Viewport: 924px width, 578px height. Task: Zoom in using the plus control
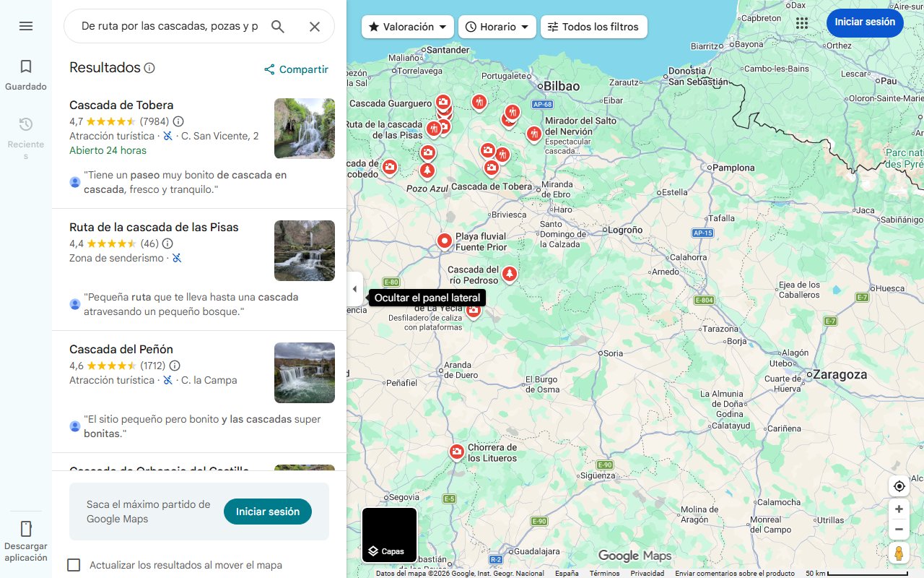click(x=899, y=509)
